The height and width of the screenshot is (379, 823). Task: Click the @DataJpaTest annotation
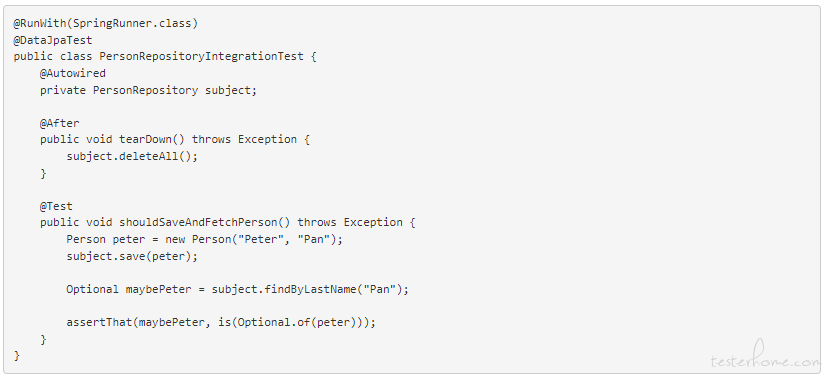[x=53, y=40]
